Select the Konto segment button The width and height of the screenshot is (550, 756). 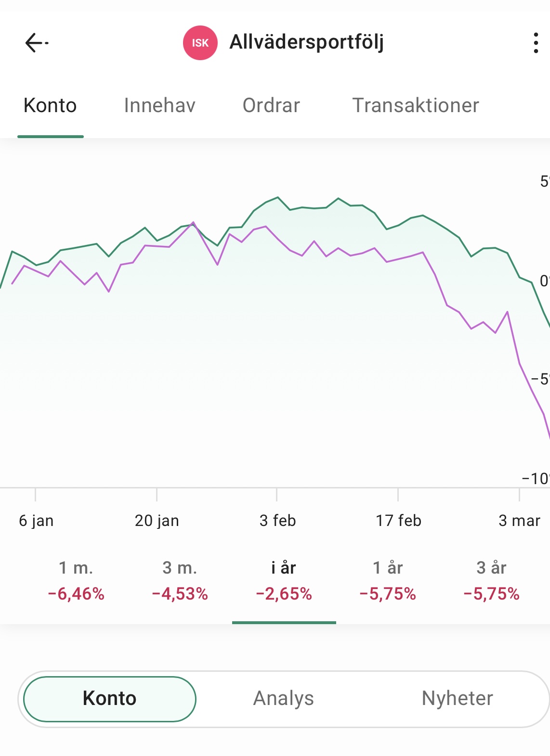[x=110, y=699]
